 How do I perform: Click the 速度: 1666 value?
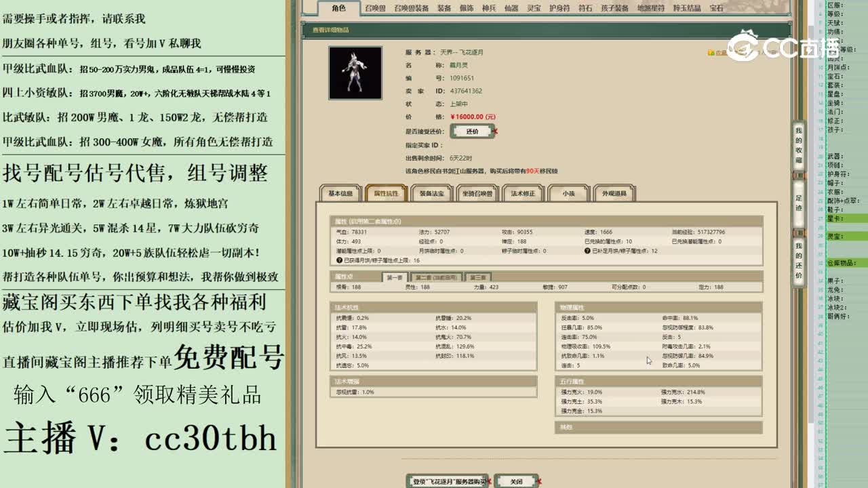click(x=598, y=232)
